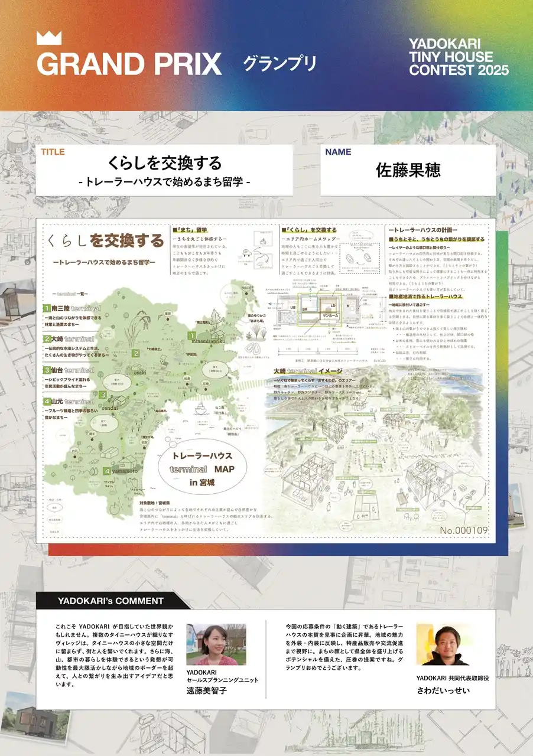This screenshot has height=756, width=533.
Task: Click the white crown icon above GRAND PRIX
Action: point(49,38)
